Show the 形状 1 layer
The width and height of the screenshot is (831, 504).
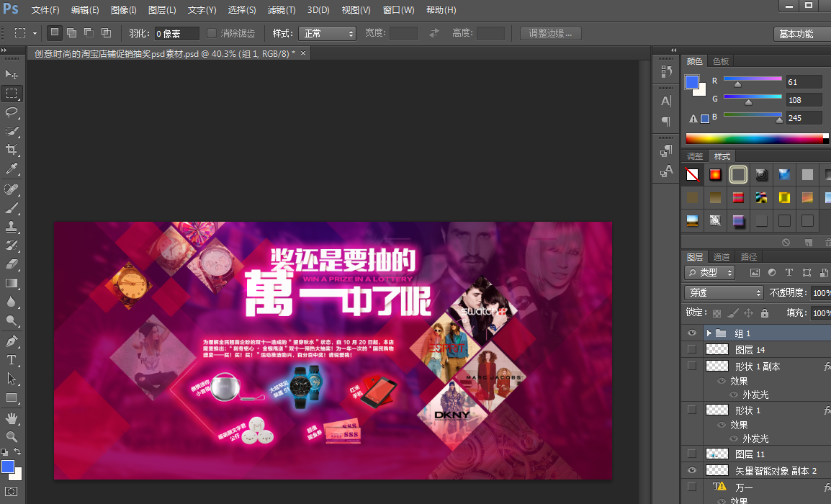pyautogui.click(x=691, y=410)
